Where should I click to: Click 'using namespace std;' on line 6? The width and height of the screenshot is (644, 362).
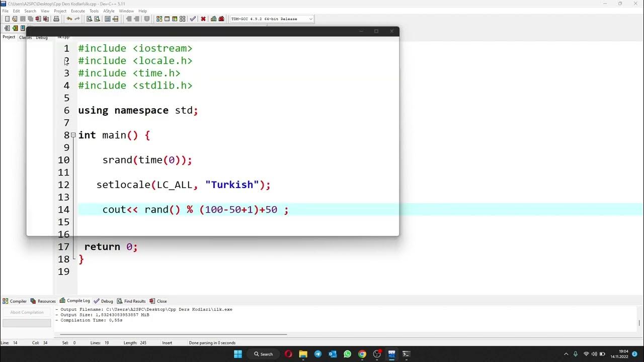click(138, 111)
